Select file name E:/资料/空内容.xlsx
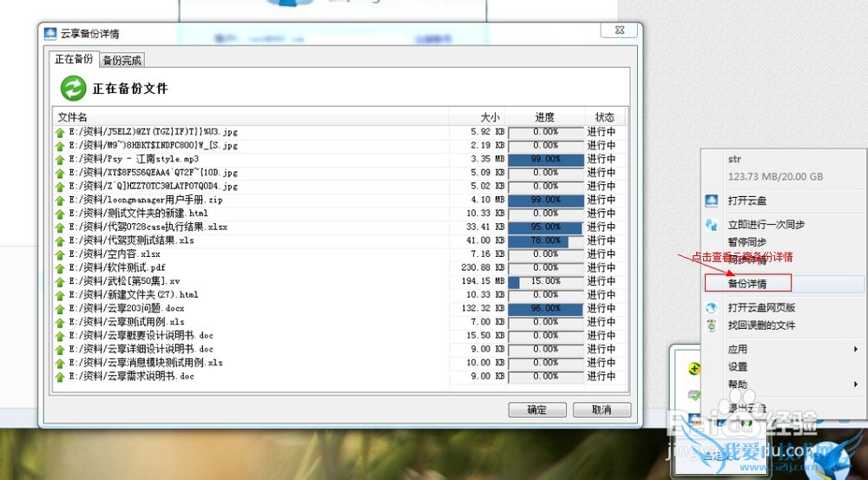 pos(115,254)
